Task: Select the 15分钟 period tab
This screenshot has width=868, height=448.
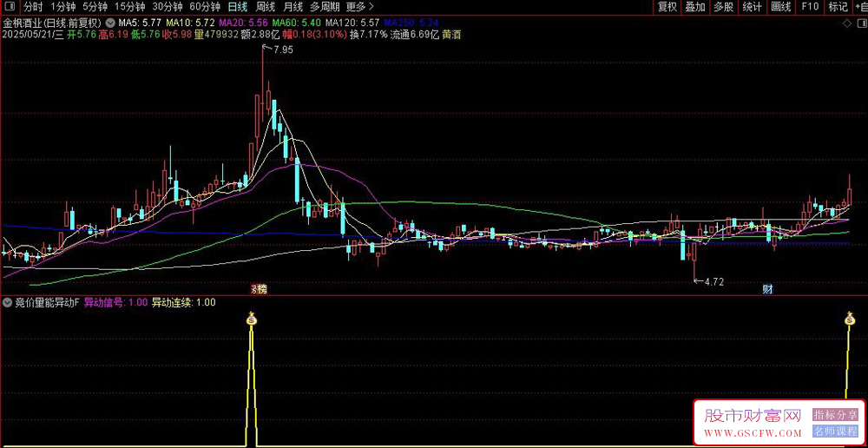Action: tap(130, 7)
